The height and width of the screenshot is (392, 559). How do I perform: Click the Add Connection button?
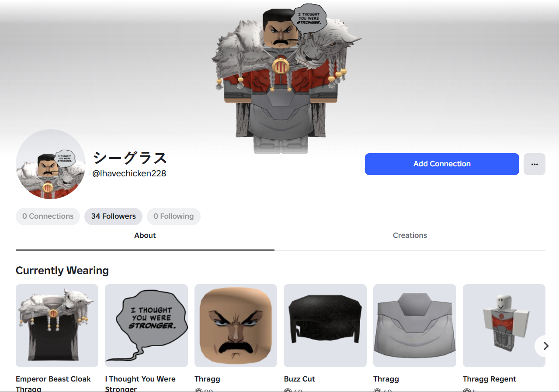tap(442, 164)
